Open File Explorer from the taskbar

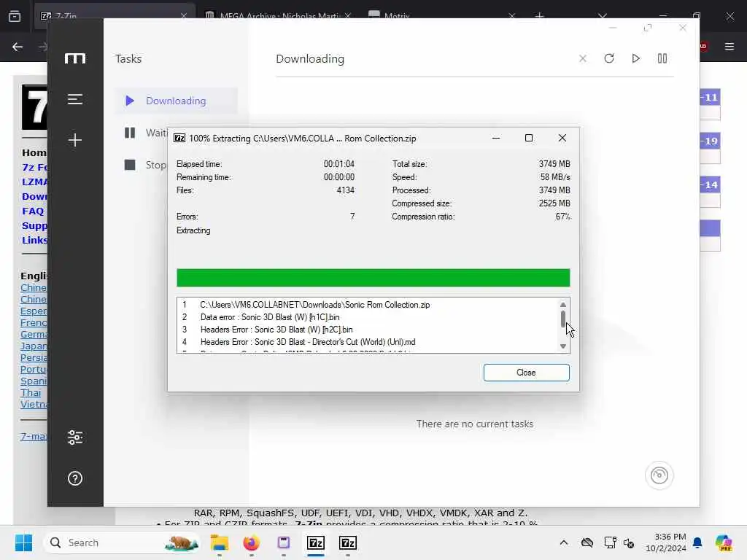(220, 542)
